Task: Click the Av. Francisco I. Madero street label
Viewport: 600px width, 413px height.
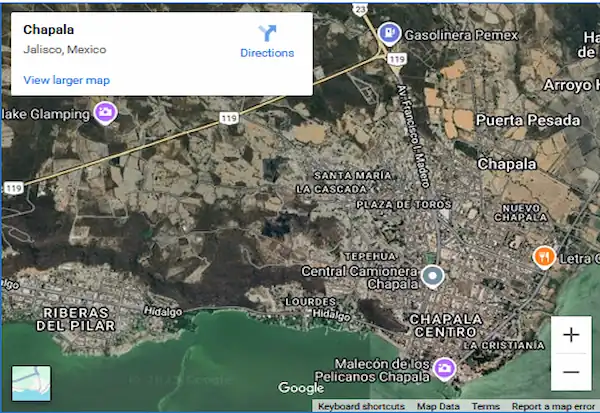Action: 414,136
